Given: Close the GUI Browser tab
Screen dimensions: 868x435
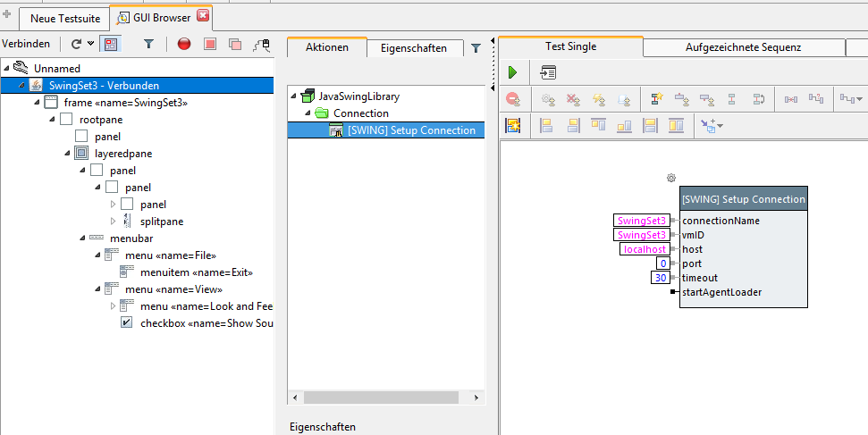Looking at the screenshot, I should [202, 17].
